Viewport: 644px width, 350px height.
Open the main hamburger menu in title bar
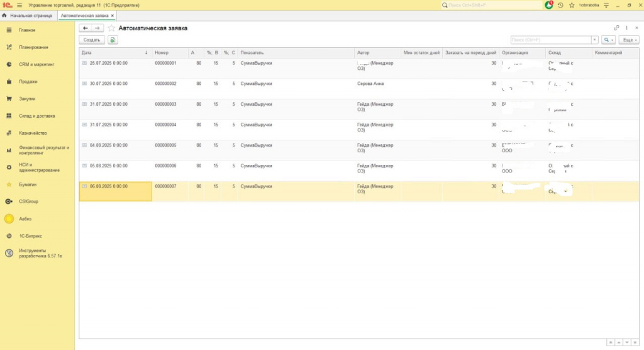coord(19,5)
